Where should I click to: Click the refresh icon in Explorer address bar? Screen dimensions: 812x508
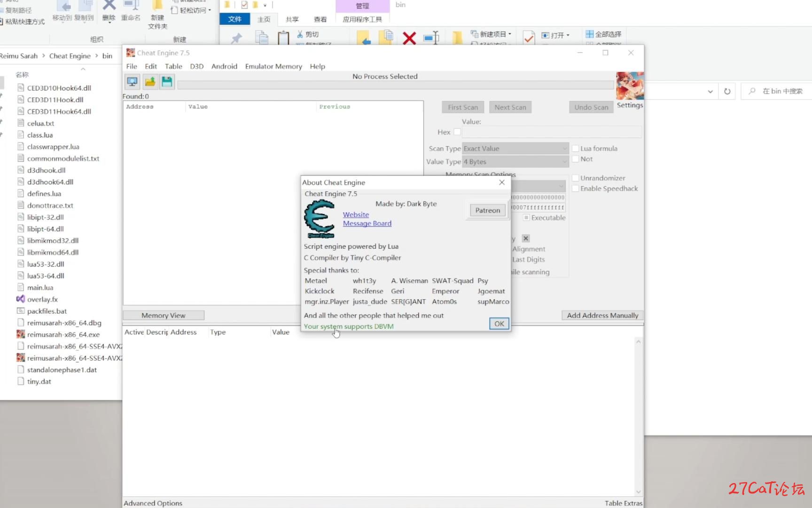(x=727, y=91)
